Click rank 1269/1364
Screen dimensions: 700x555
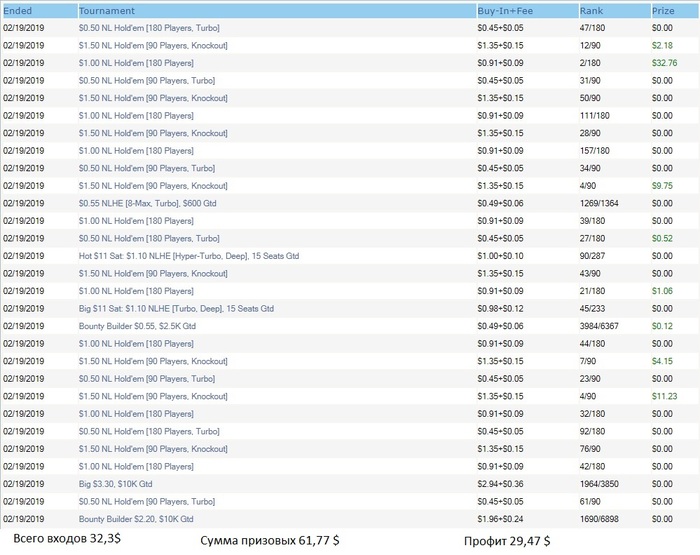pos(599,203)
